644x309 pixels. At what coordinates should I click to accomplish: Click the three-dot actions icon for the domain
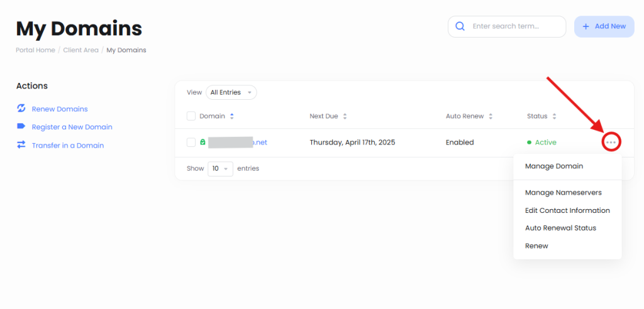click(x=611, y=143)
